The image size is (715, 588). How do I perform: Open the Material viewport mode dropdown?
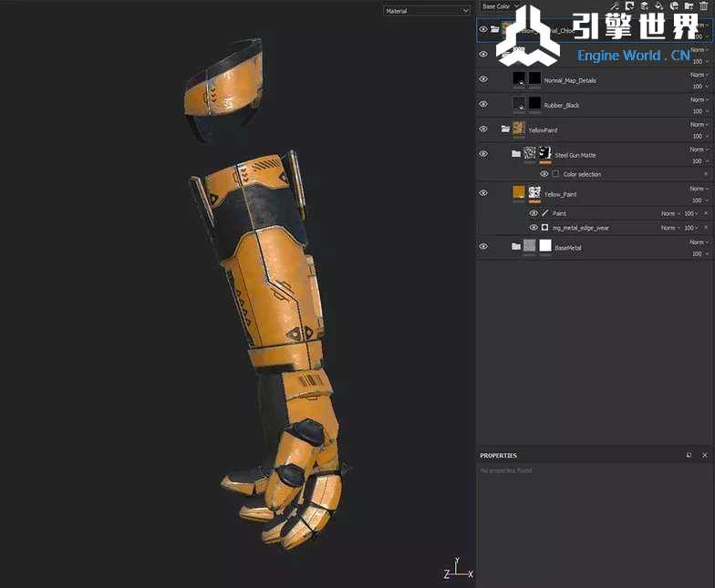426,11
